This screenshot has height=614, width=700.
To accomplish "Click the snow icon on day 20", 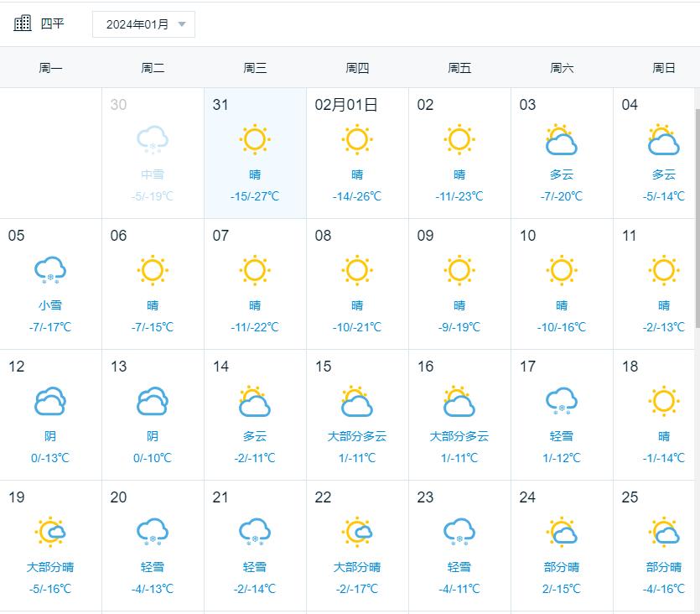I will pyautogui.click(x=153, y=532).
